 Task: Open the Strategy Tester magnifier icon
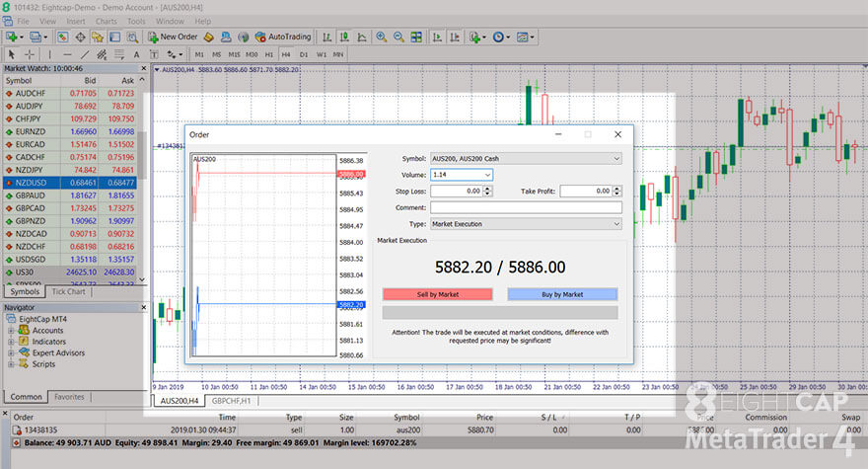tap(132, 38)
